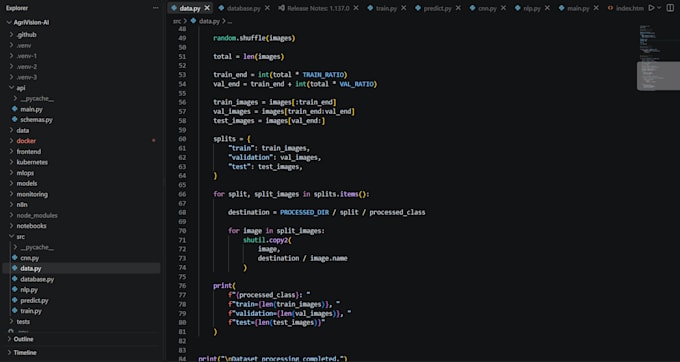
Task: Open cnn.py in the Explorer tree
Action: click(29, 258)
